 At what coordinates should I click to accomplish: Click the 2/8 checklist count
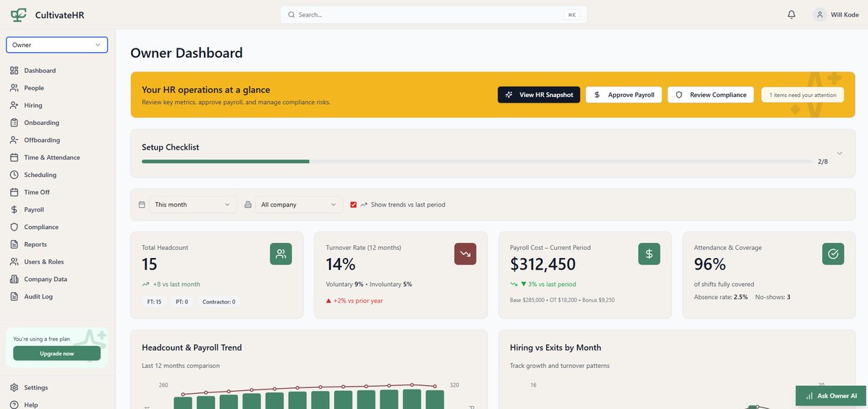click(823, 161)
